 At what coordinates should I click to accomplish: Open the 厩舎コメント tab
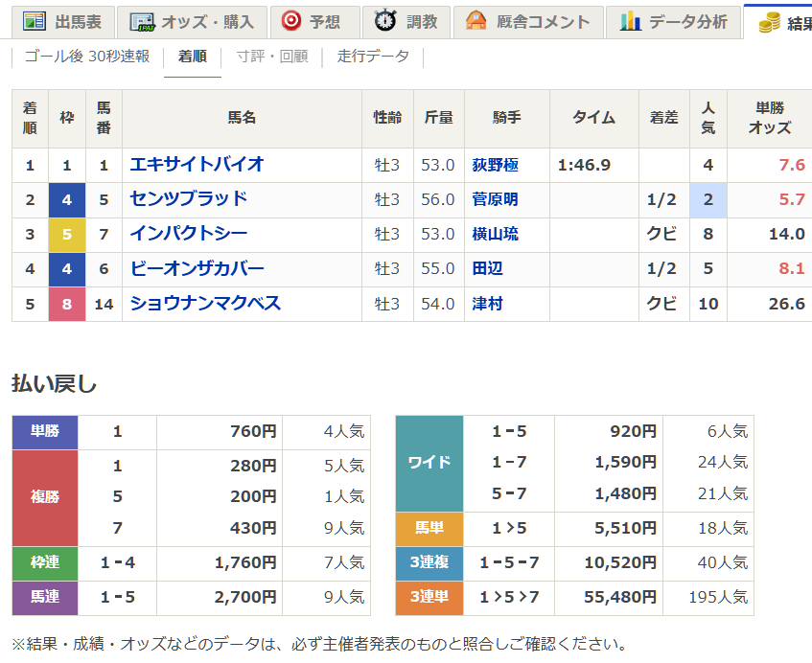(528, 22)
